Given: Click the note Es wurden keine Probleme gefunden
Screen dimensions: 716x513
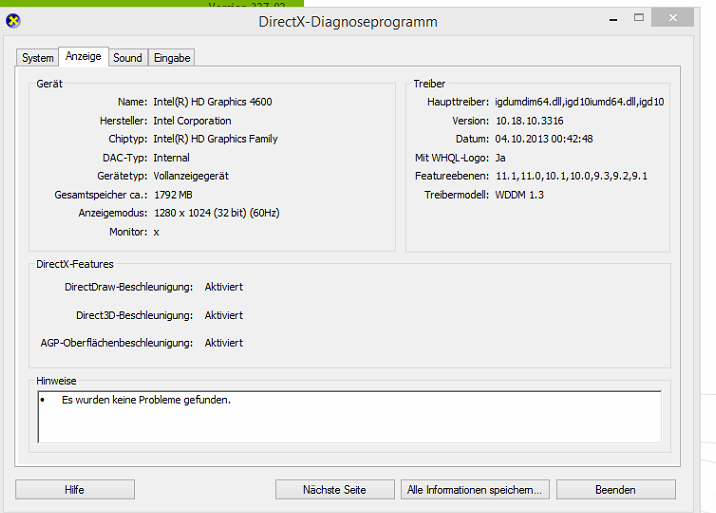Looking at the screenshot, I should point(146,400).
